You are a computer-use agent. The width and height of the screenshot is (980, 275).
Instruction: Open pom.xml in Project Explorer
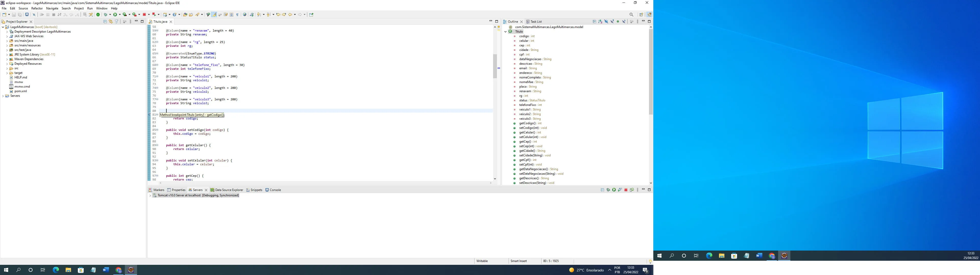click(x=20, y=91)
